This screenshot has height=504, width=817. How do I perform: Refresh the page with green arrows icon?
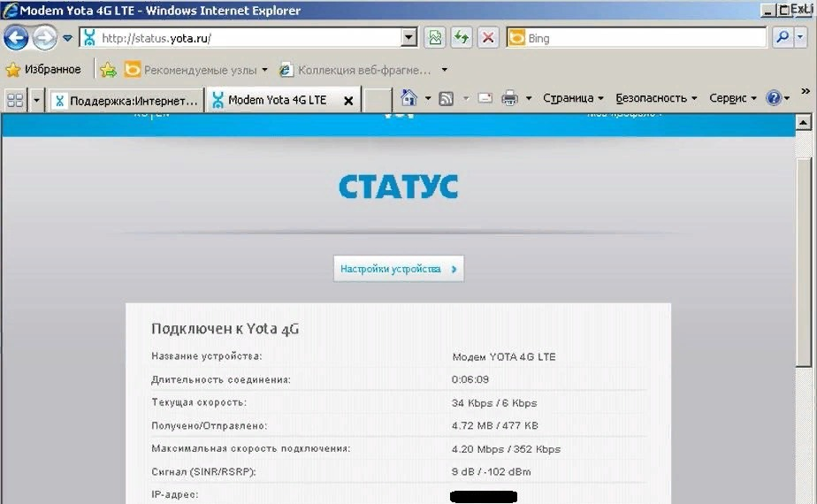(x=462, y=38)
